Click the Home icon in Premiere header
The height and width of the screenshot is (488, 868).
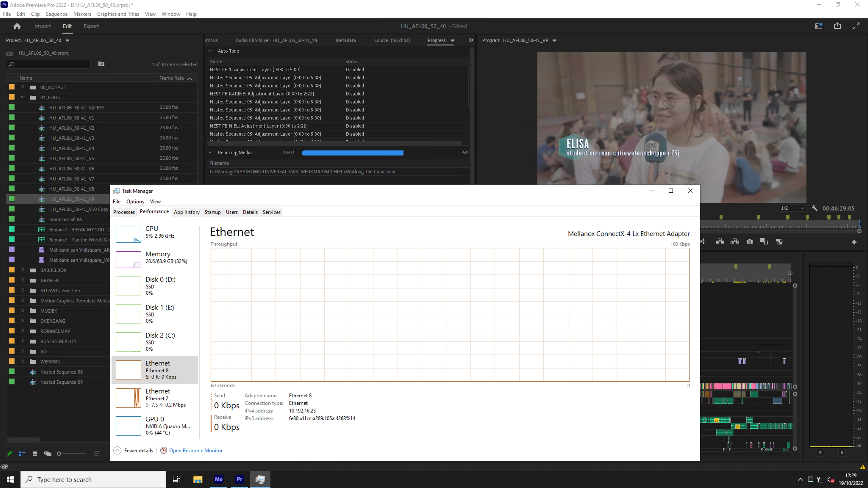click(17, 26)
